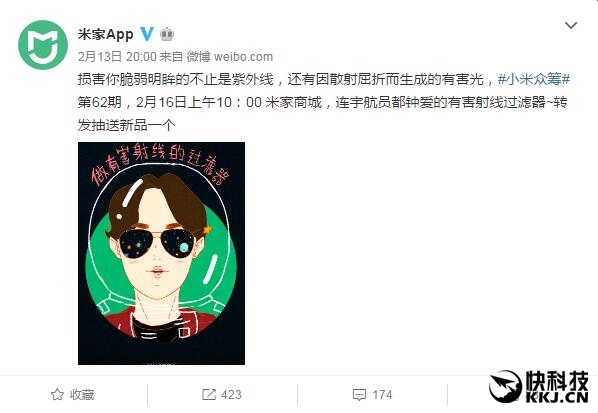Open the 米家App username link
The image size is (598, 413).
(x=106, y=34)
